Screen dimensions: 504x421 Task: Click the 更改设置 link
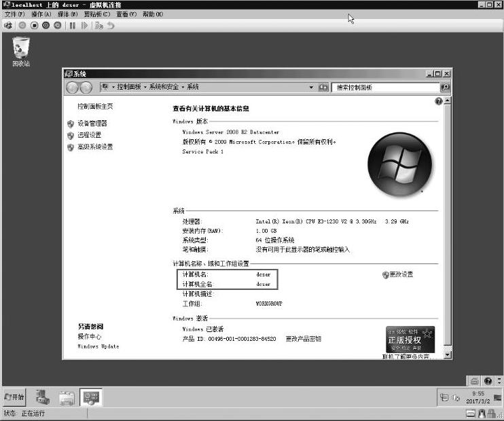click(401, 274)
